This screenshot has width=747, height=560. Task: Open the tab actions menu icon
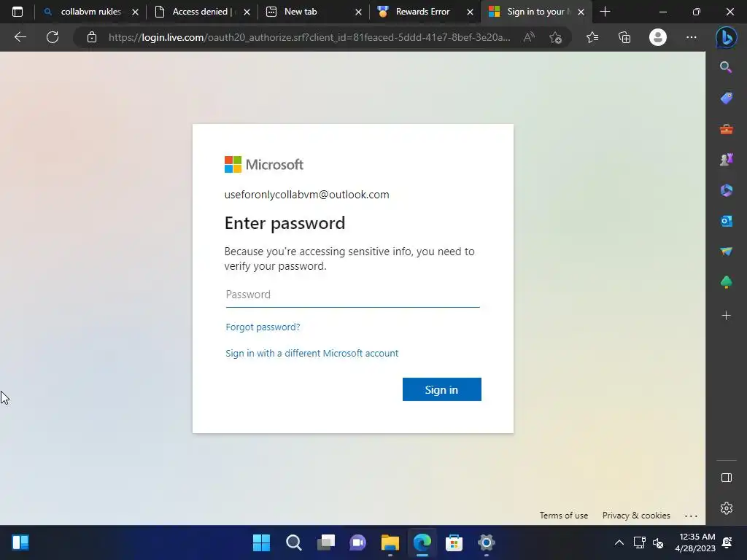(x=18, y=12)
